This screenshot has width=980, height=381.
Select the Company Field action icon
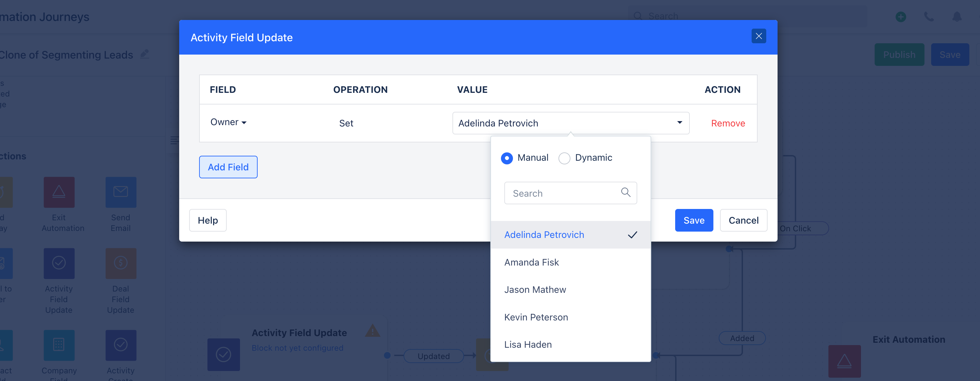pos(59,345)
